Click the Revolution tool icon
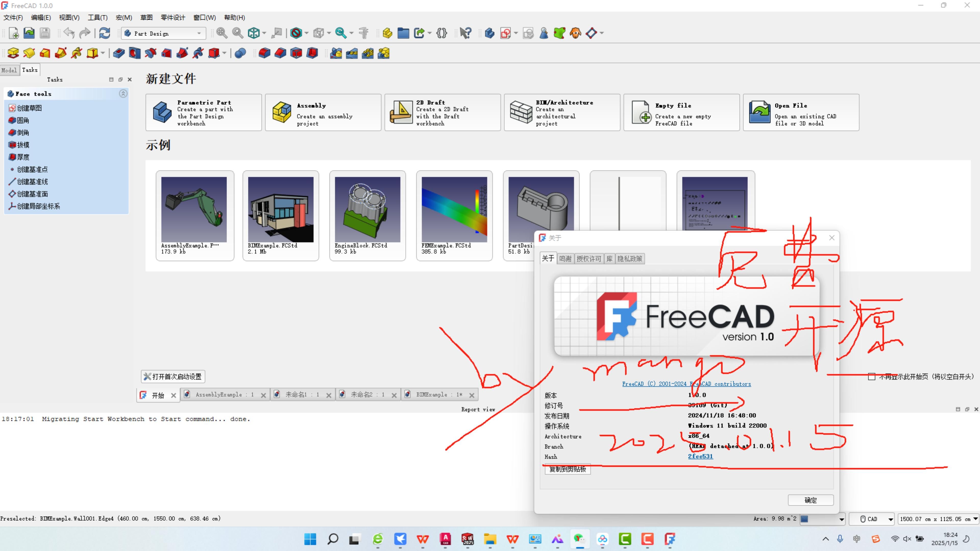 click(29, 53)
